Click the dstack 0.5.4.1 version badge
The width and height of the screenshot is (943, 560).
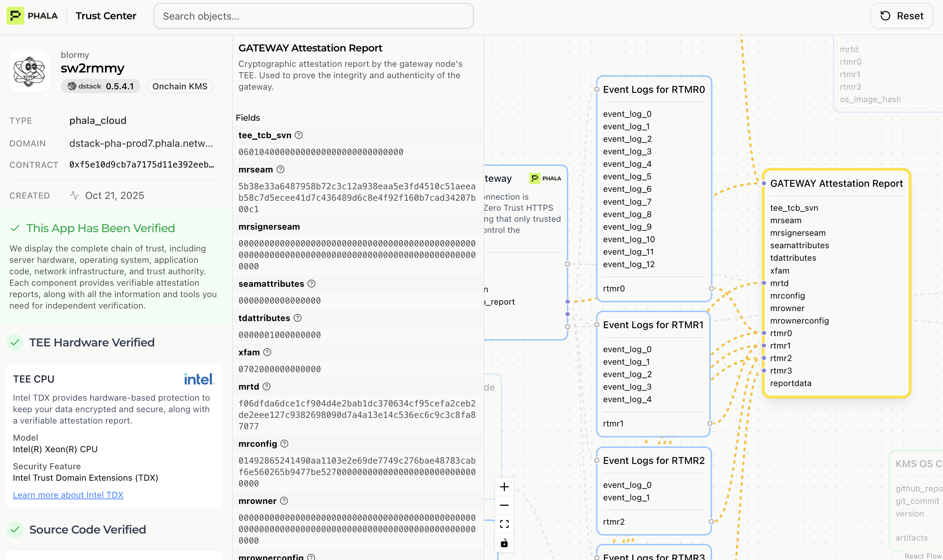coord(100,86)
